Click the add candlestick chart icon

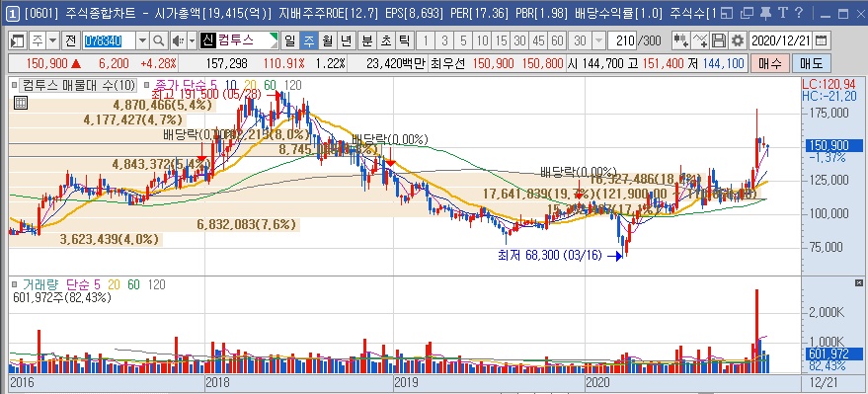[x=680, y=40]
